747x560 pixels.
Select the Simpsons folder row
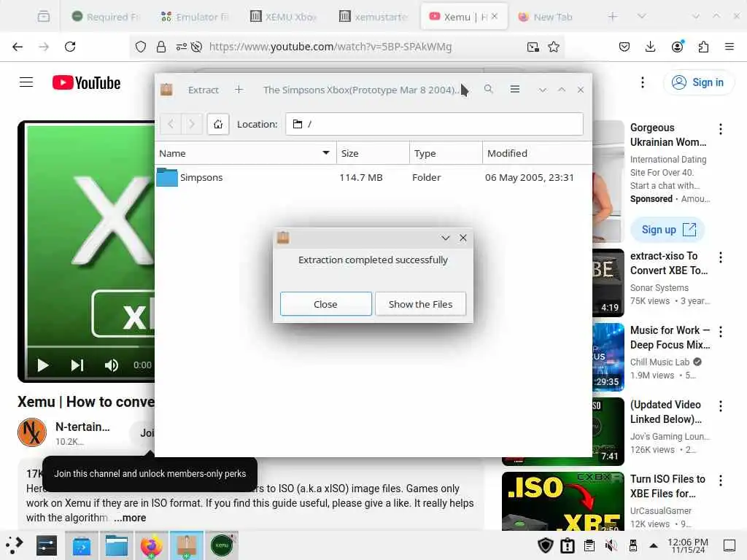point(373,177)
